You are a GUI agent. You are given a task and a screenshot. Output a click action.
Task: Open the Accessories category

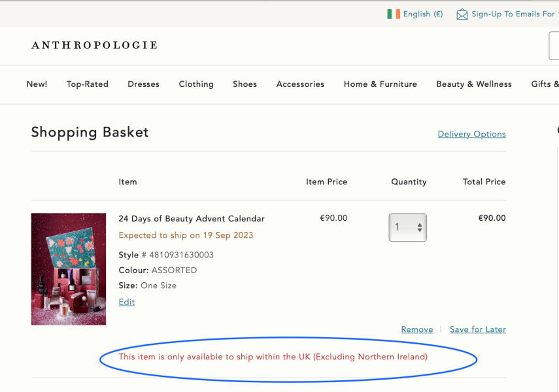(x=300, y=84)
